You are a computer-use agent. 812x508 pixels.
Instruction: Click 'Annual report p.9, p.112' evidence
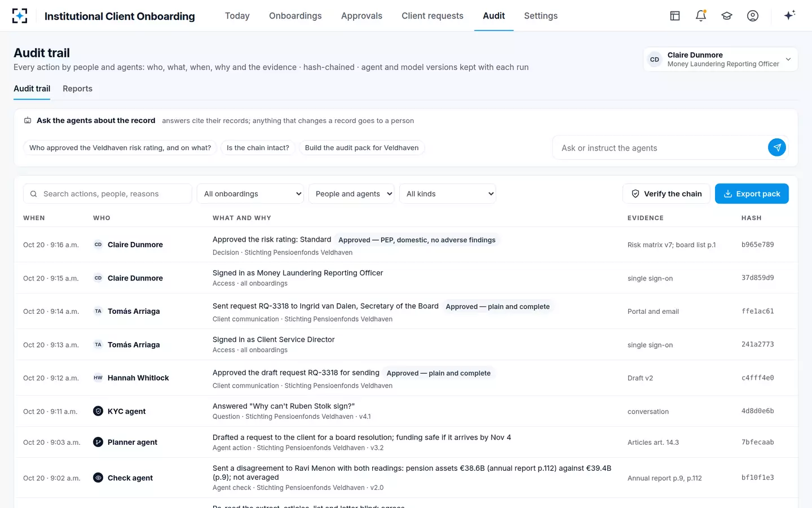(x=665, y=478)
